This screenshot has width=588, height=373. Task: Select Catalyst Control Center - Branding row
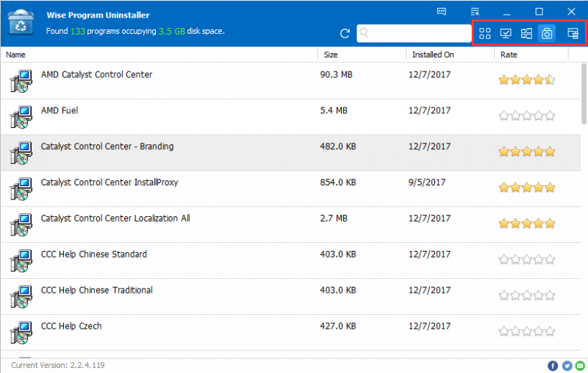coord(290,153)
